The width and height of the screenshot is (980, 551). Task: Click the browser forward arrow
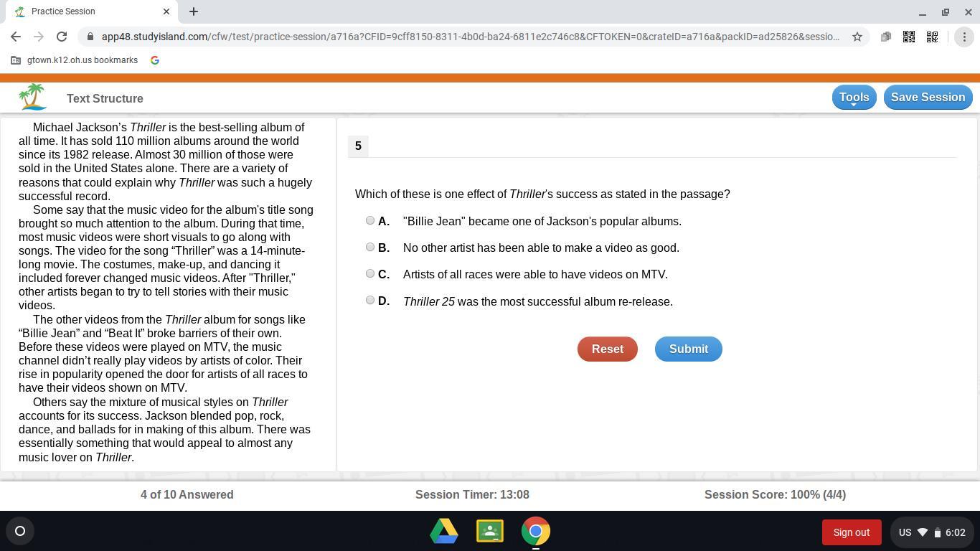tap(39, 37)
